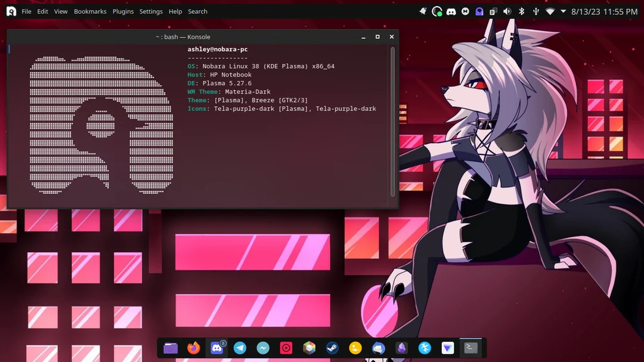Image resolution: width=644 pixels, height=362 pixels.
Task: Mute audio via the speaker tray icon
Action: [507, 11]
